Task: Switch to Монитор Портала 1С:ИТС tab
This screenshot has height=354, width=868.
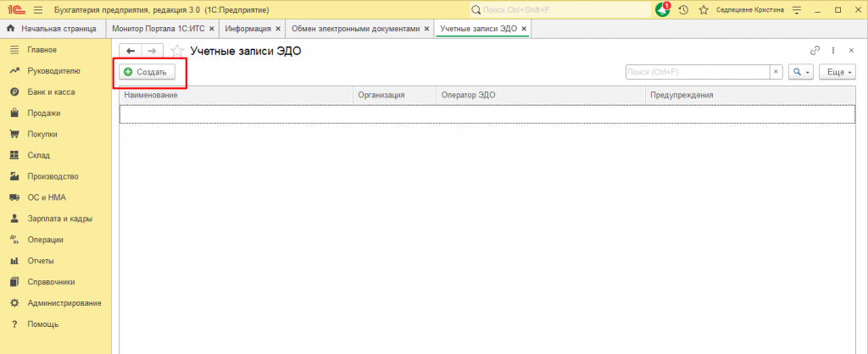Action: point(159,28)
